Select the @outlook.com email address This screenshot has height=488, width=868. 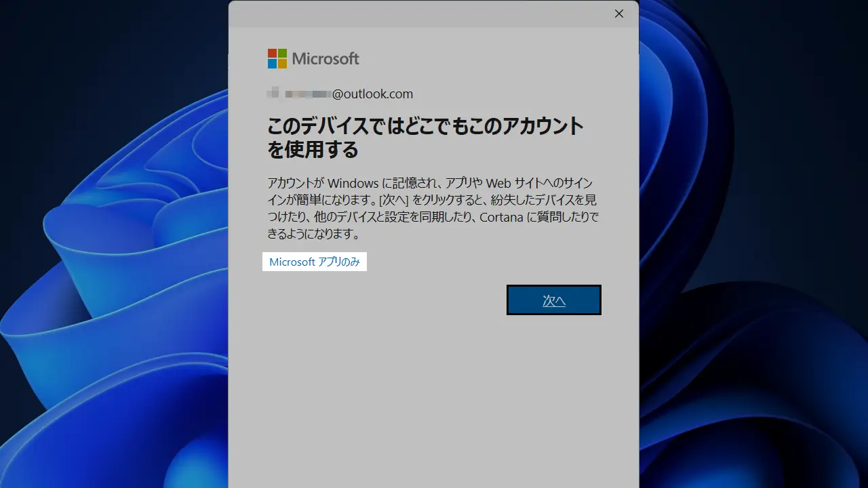[372, 94]
